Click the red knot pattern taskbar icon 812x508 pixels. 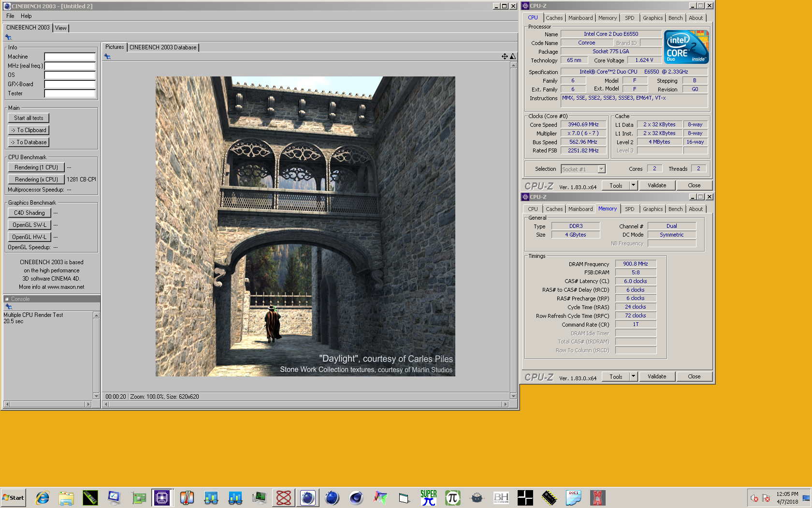click(x=284, y=497)
